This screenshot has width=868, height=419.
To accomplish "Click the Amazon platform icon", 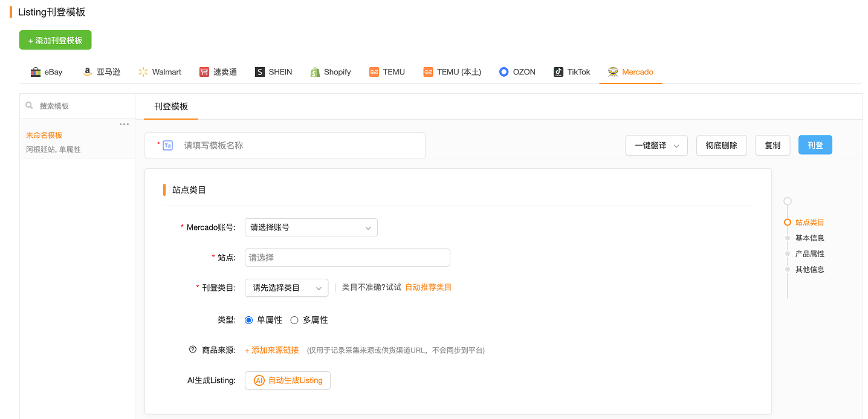I will click(88, 72).
